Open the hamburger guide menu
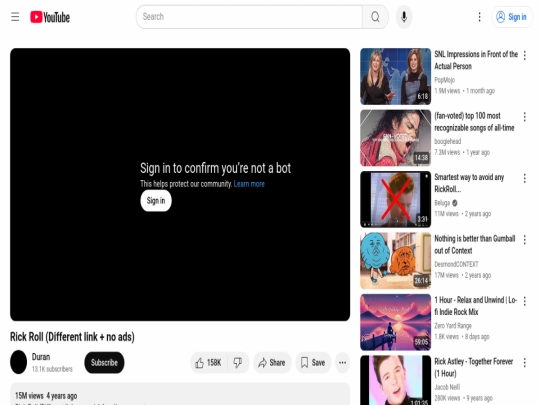 (15, 17)
